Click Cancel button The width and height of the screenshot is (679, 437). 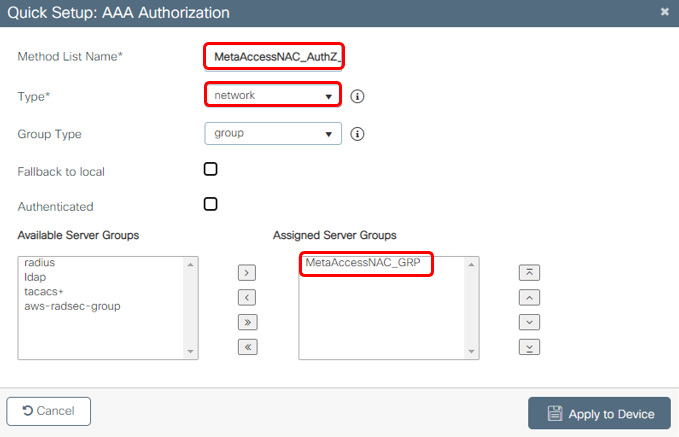pyautogui.click(x=48, y=411)
